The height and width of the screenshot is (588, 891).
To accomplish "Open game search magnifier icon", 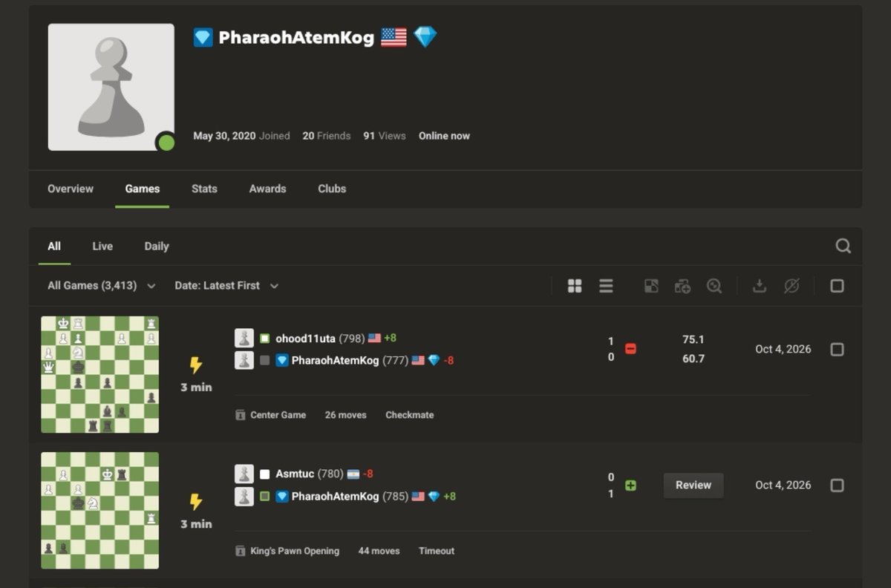I will tap(843, 246).
